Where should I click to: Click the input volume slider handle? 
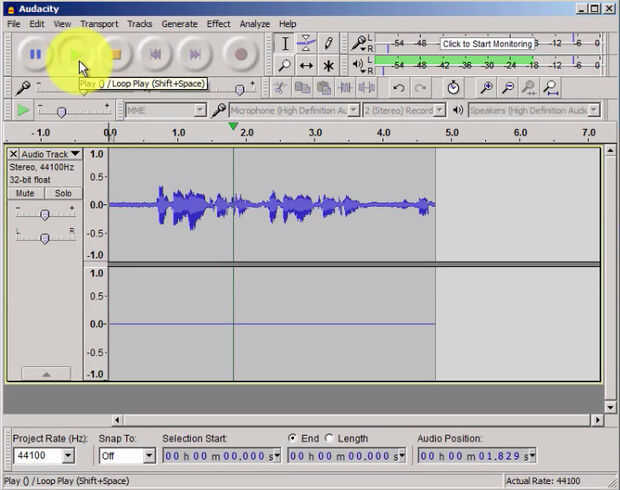239,90
